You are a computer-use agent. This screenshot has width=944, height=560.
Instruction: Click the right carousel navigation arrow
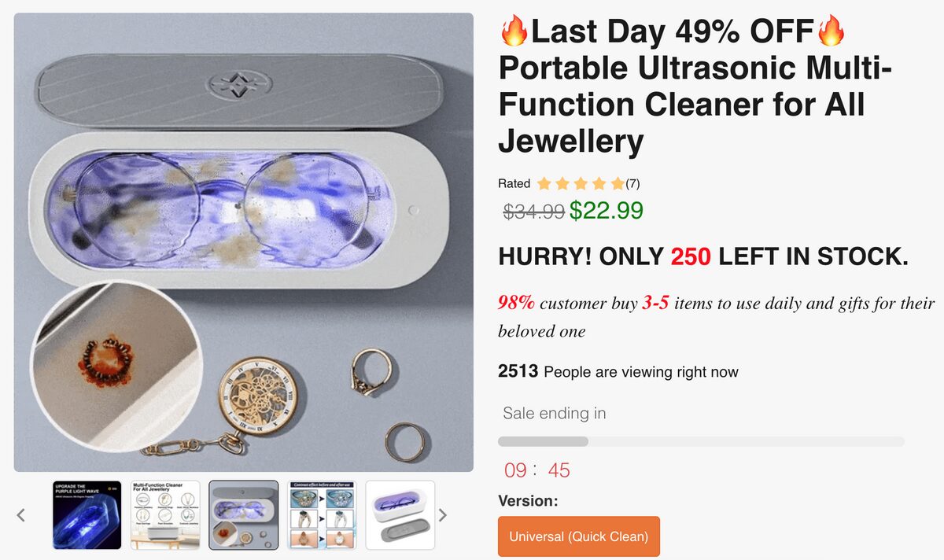click(x=443, y=514)
